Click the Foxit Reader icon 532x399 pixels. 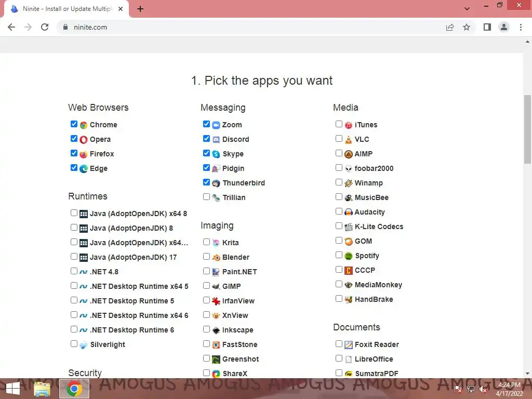(349, 345)
